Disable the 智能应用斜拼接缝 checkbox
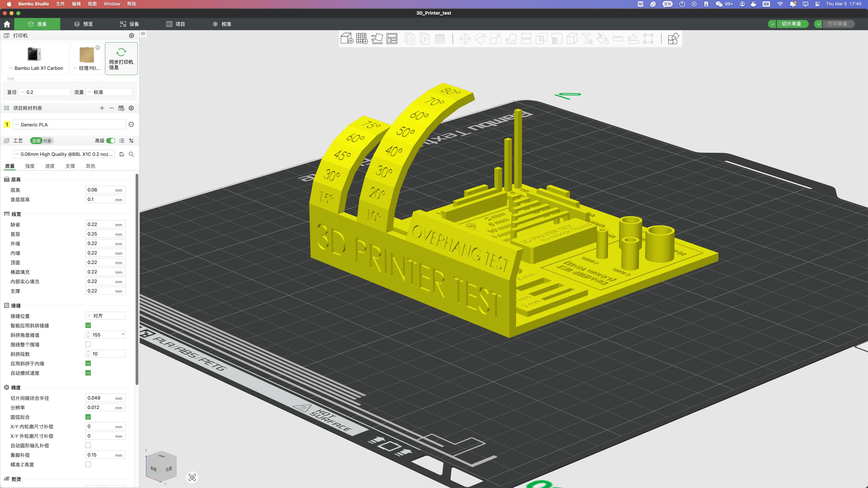 point(88,325)
